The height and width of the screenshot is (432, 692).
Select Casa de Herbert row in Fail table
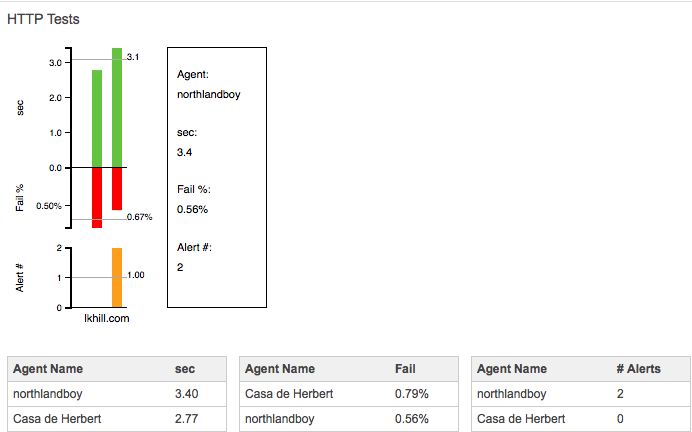349,394
